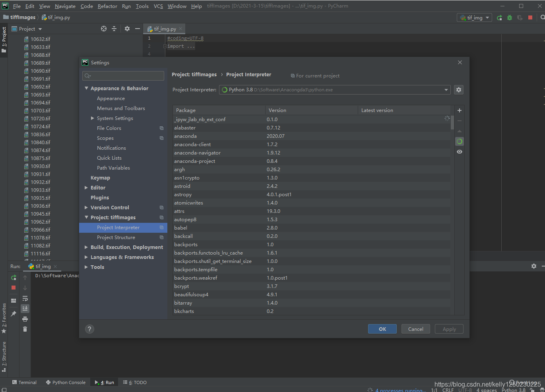Stop the running process
This screenshot has height=392, width=545.
pos(13,288)
